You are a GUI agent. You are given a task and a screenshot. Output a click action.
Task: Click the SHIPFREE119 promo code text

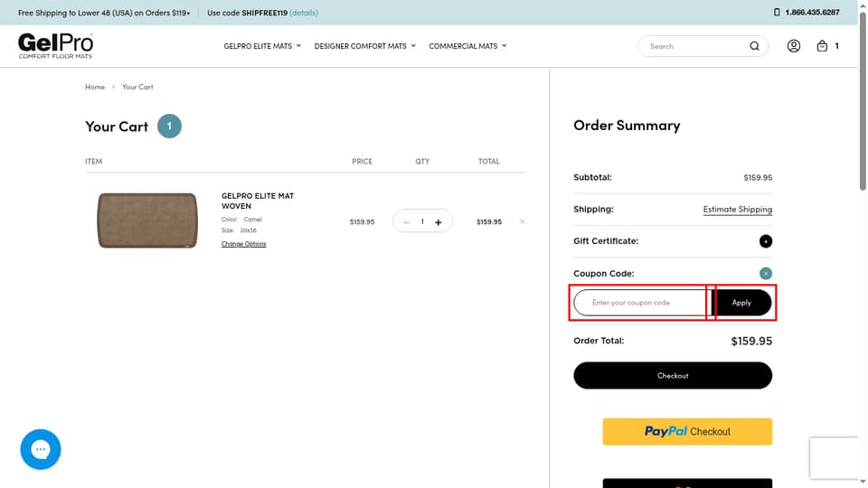click(265, 13)
